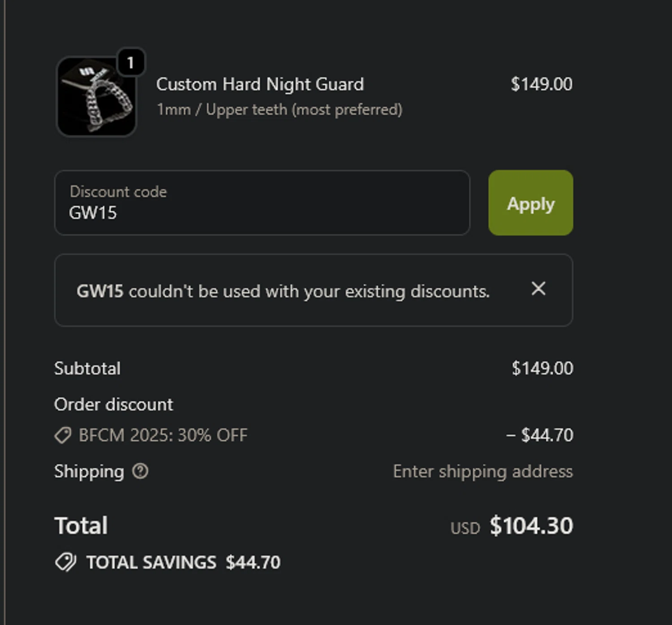
Task: Click the Enter shipping address text
Action: 482,472
